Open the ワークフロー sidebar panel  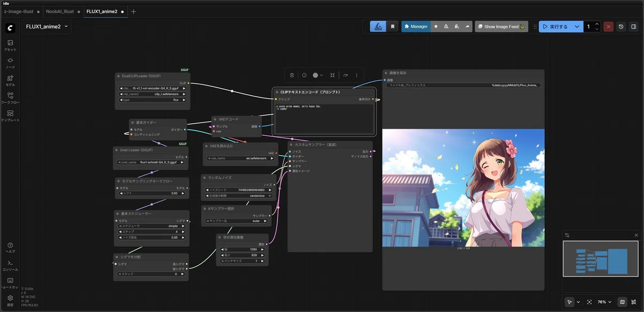[x=10, y=98]
